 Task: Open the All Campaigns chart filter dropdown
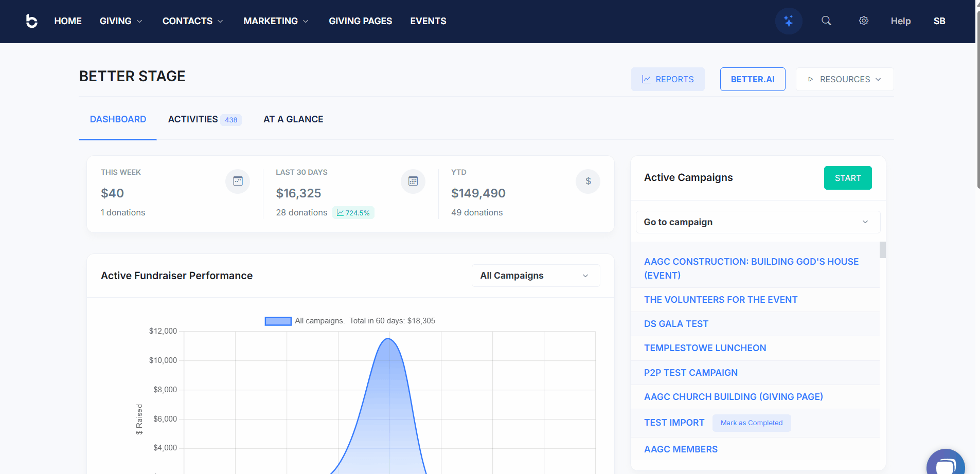[536, 276]
